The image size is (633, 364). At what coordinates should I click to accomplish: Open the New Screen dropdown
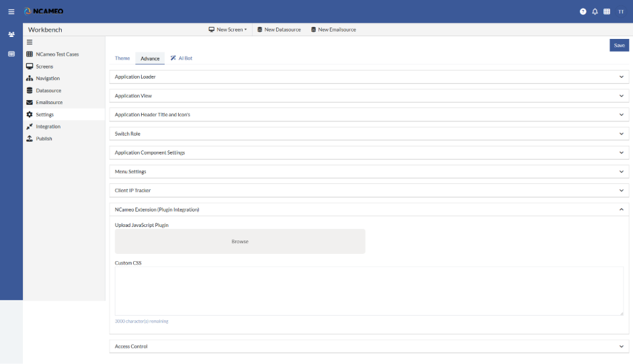click(x=228, y=30)
